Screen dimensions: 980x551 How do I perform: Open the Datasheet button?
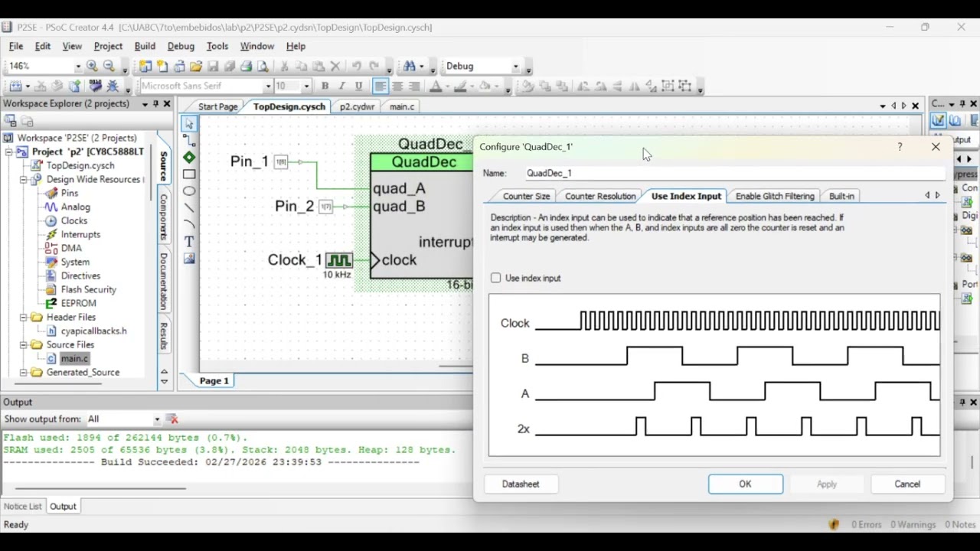tap(521, 484)
